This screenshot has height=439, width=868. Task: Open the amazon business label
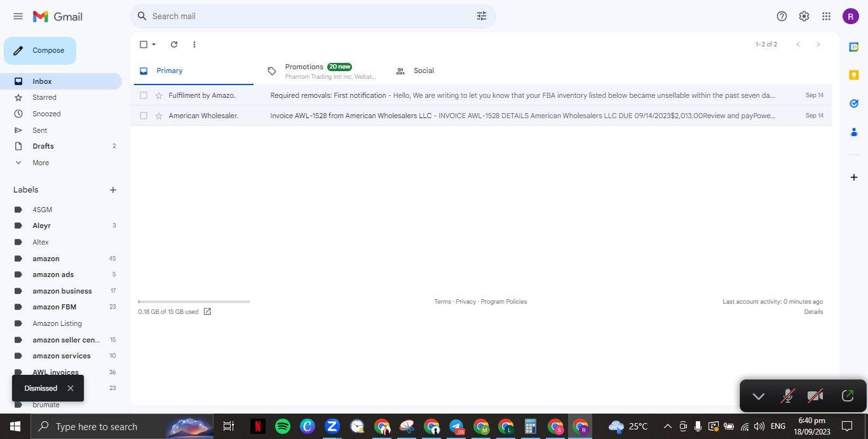(61, 291)
